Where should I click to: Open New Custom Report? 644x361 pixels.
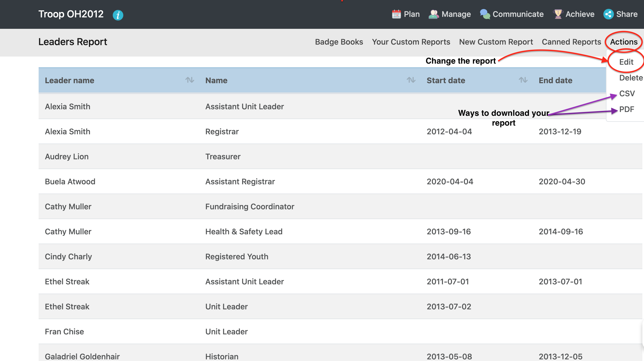tap(496, 42)
